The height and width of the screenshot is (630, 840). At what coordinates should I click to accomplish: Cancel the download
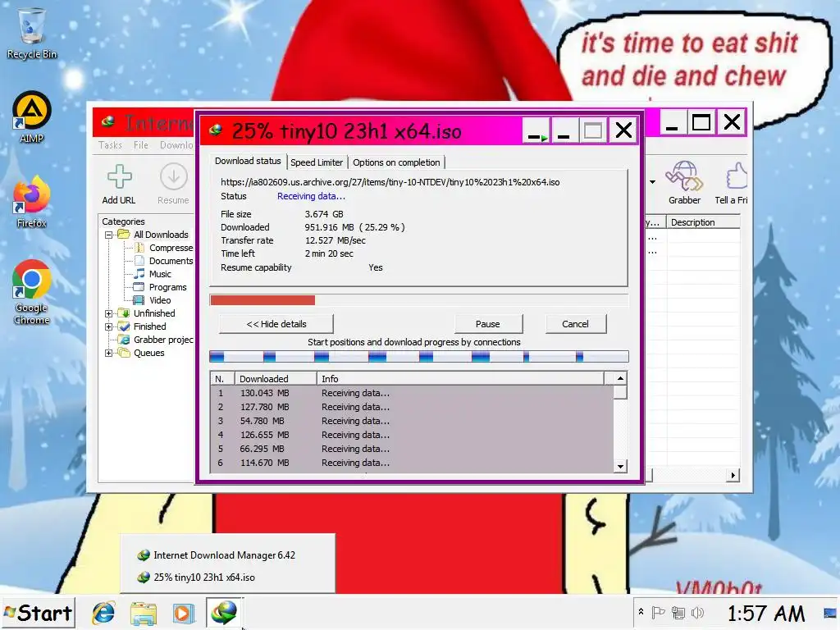coord(575,324)
